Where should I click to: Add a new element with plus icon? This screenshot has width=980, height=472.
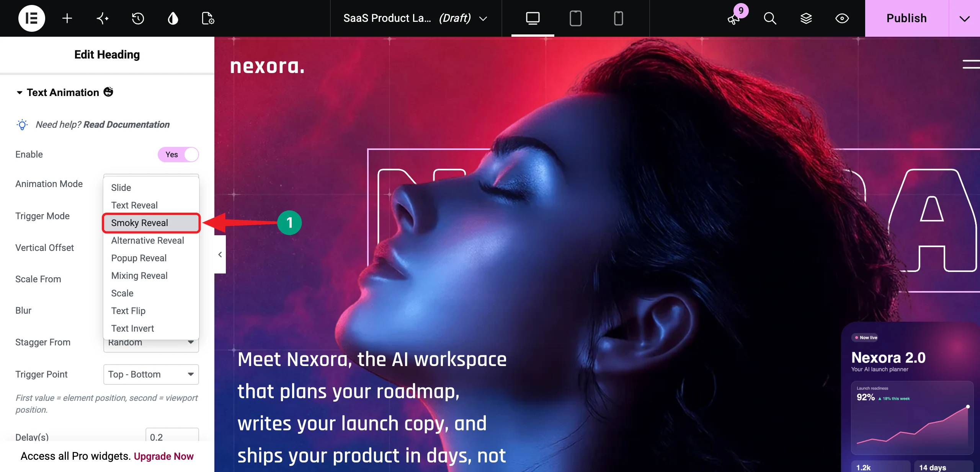coord(67,18)
